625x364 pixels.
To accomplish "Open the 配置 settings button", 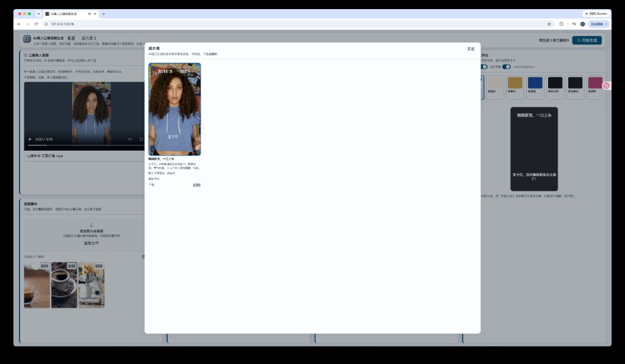I will pyautogui.click(x=71, y=38).
